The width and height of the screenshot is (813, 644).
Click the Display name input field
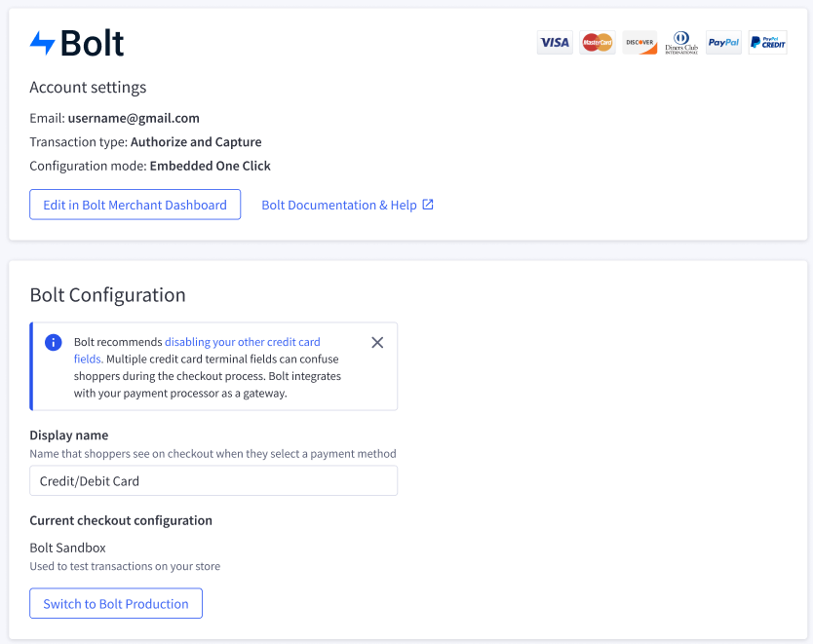213,480
